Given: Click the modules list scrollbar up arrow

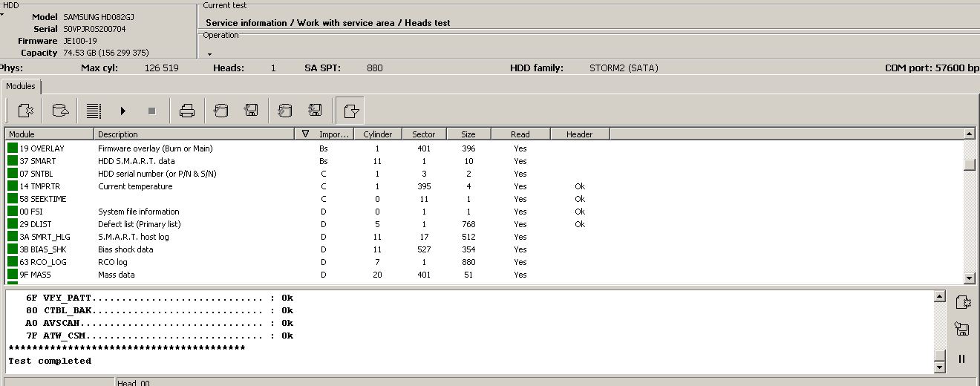Looking at the screenshot, I should [969, 134].
